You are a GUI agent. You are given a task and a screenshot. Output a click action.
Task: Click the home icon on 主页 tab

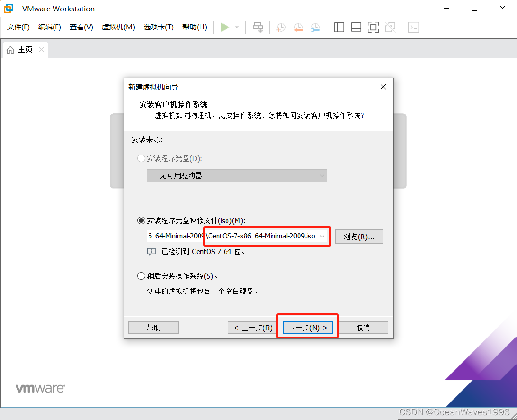(10, 50)
